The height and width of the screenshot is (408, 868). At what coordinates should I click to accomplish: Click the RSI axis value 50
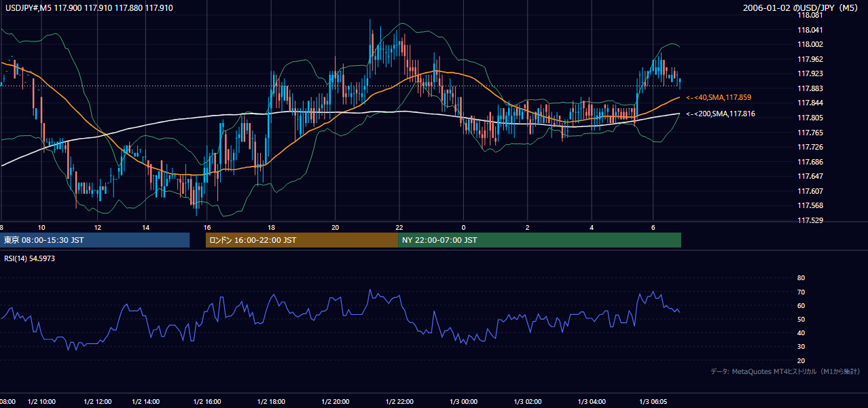tap(801, 319)
